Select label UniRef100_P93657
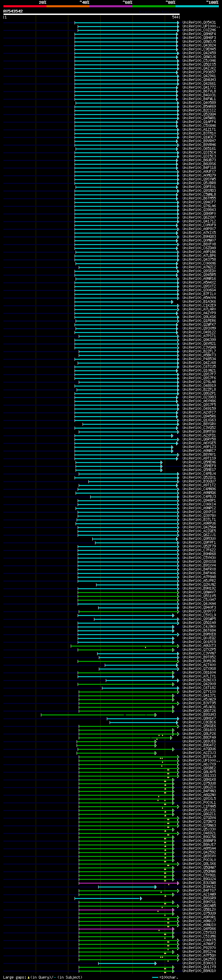Image resolution: width=222 pixels, height=980 pixels. tap(199, 72)
